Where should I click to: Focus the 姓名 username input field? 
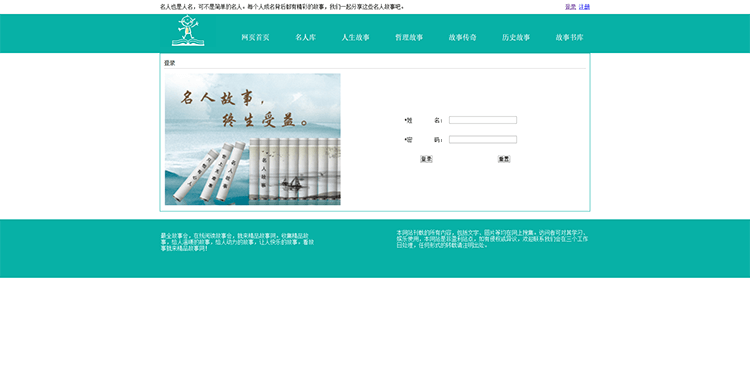point(483,120)
